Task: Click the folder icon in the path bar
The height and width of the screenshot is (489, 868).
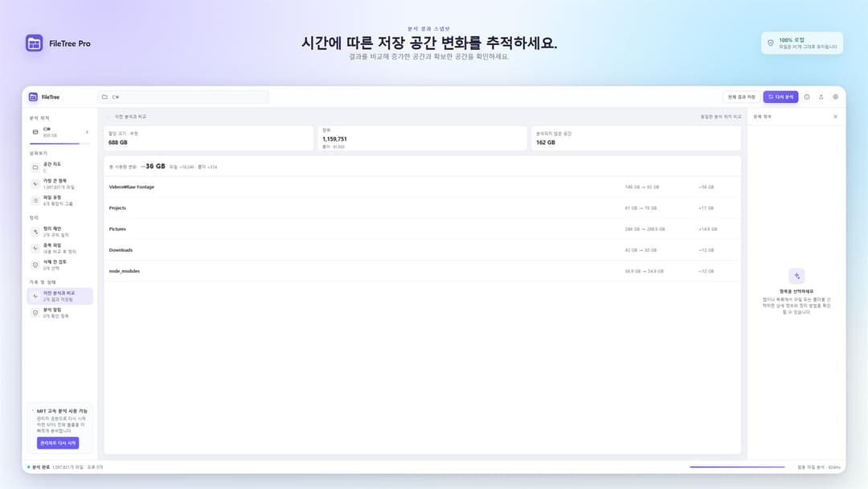Action: point(104,97)
